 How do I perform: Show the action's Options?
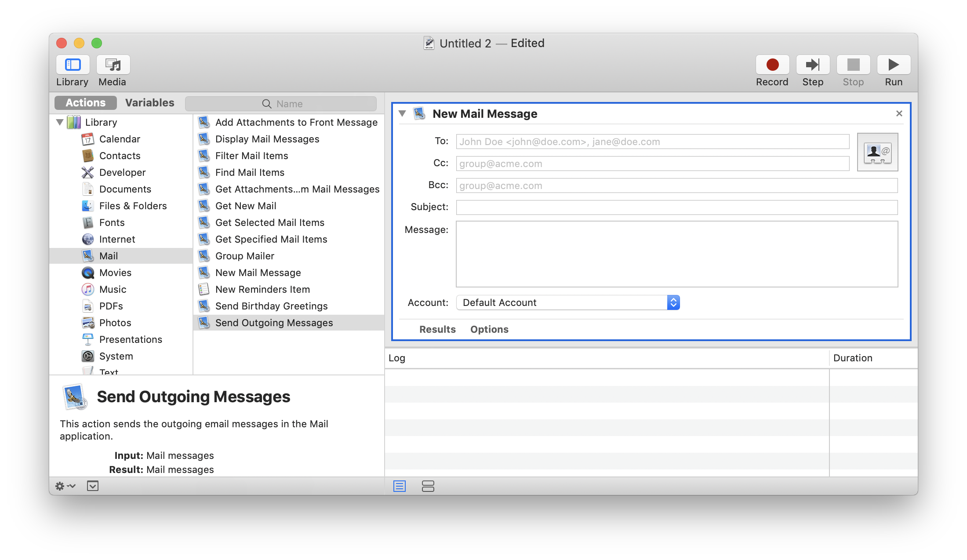click(x=489, y=329)
